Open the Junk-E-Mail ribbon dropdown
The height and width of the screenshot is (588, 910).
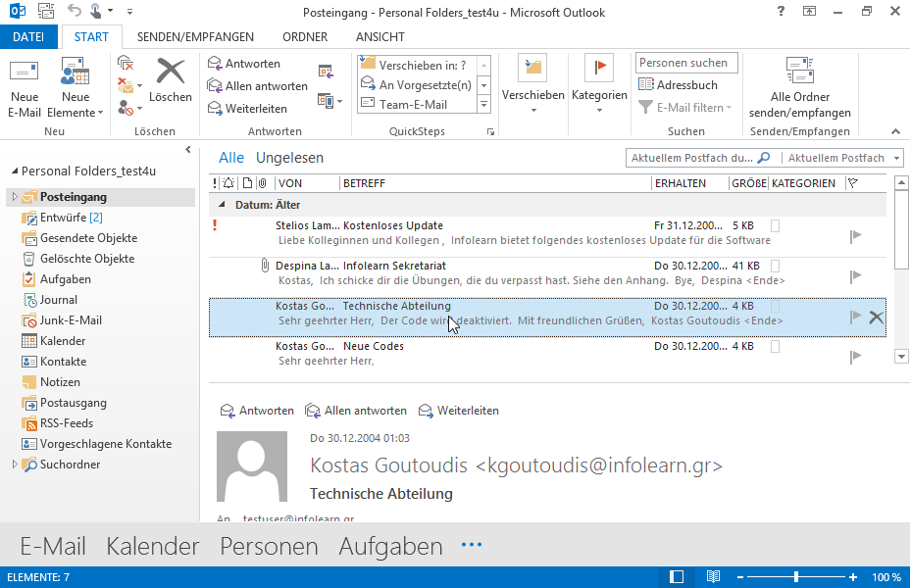pos(129,108)
